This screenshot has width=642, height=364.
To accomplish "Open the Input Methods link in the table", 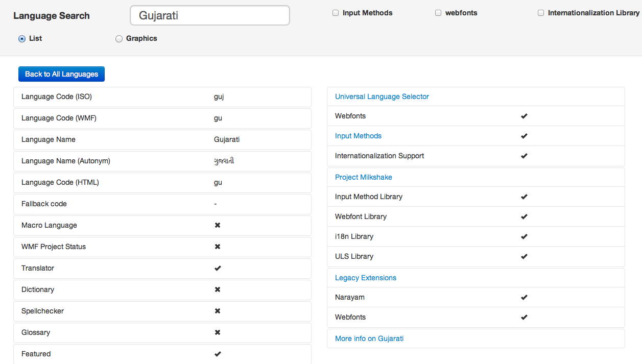I will click(358, 136).
